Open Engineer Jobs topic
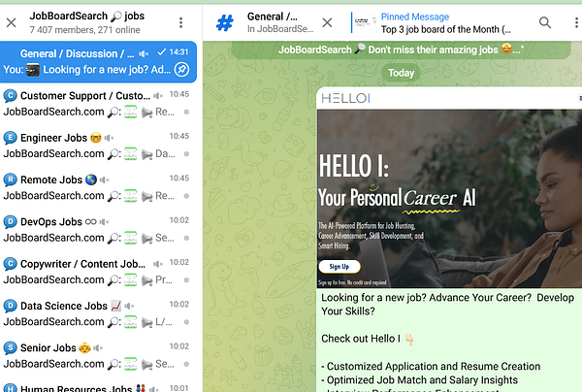The image size is (582, 392). pyautogui.click(x=98, y=146)
